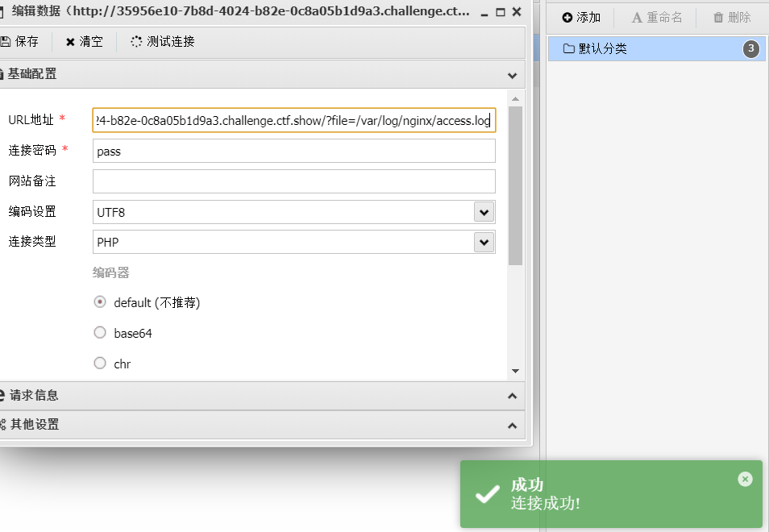Dismiss the success notification with its X
Viewport: 769px width, 532px height.
point(745,479)
